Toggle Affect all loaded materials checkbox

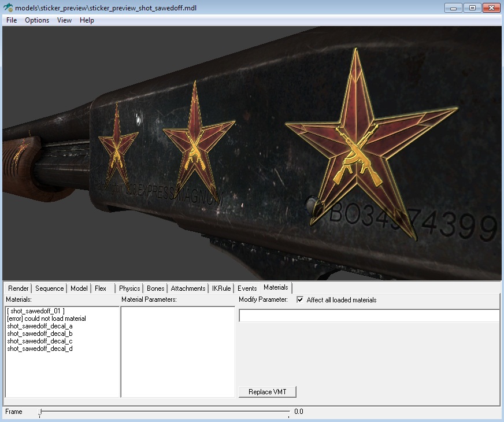pyautogui.click(x=300, y=300)
